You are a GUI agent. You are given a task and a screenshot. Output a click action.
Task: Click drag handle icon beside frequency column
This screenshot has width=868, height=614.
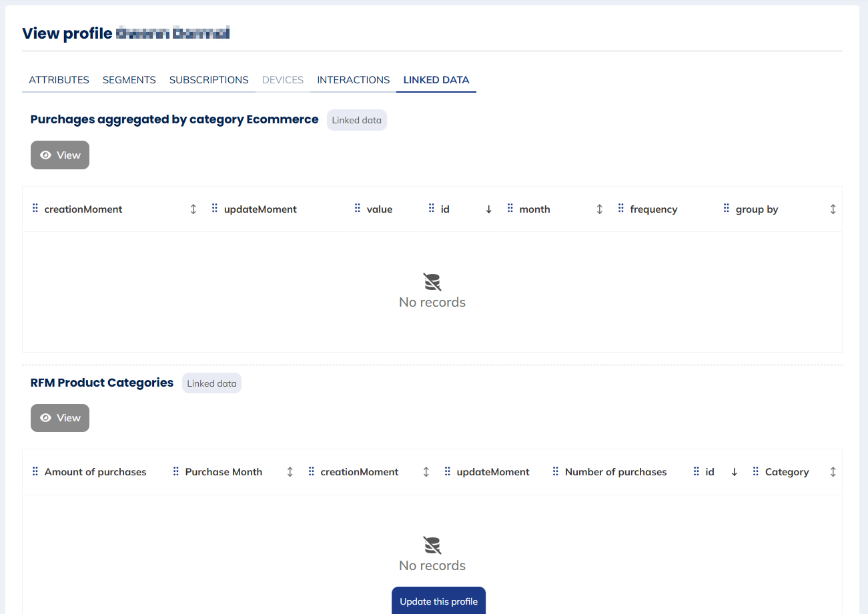(x=621, y=209)
